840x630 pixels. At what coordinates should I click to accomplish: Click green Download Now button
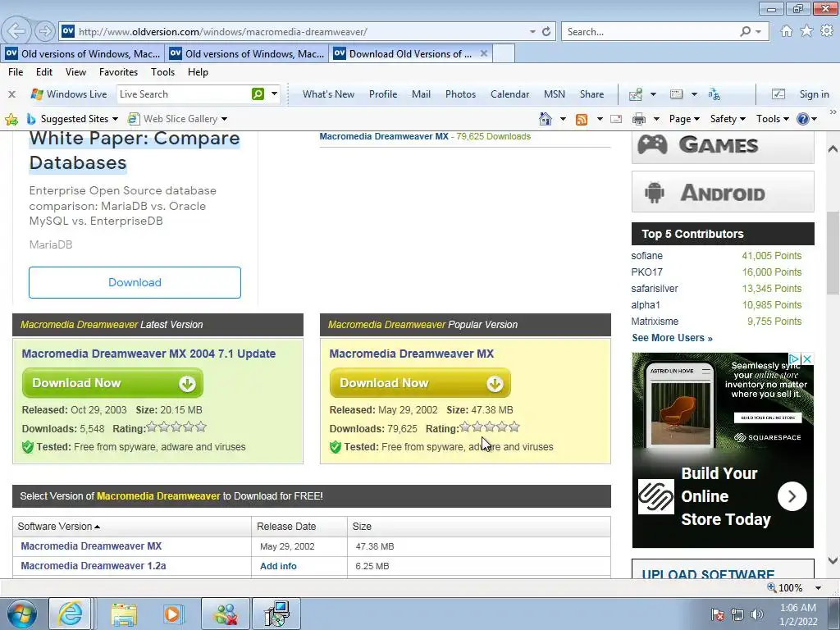[112, 383]
